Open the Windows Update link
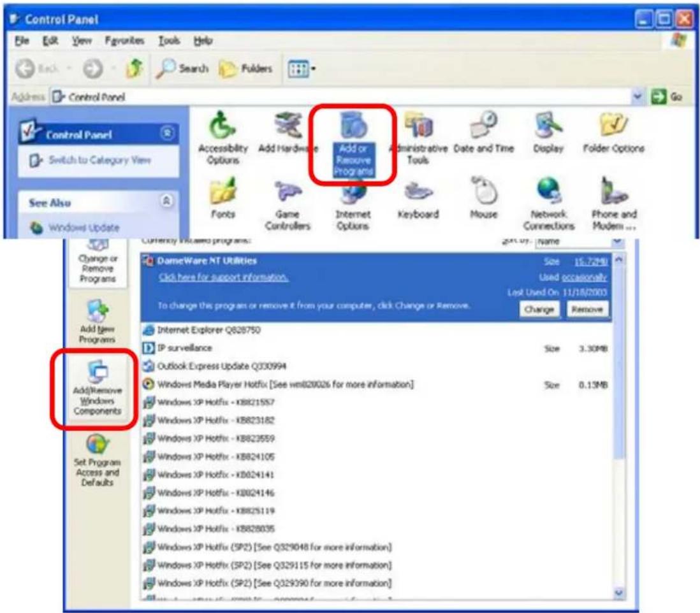Image resolution: width=700 pixels, height=613 pixels. tap(84, 227)
